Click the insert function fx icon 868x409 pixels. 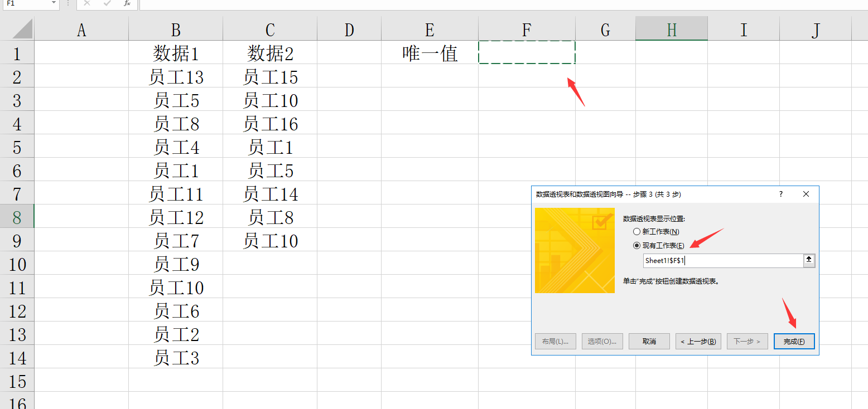(127, 3)
